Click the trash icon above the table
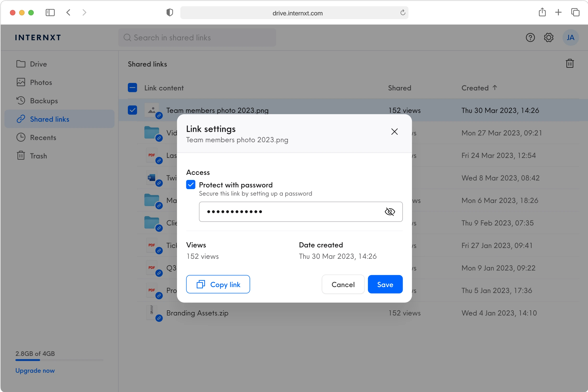 (570, 63)
